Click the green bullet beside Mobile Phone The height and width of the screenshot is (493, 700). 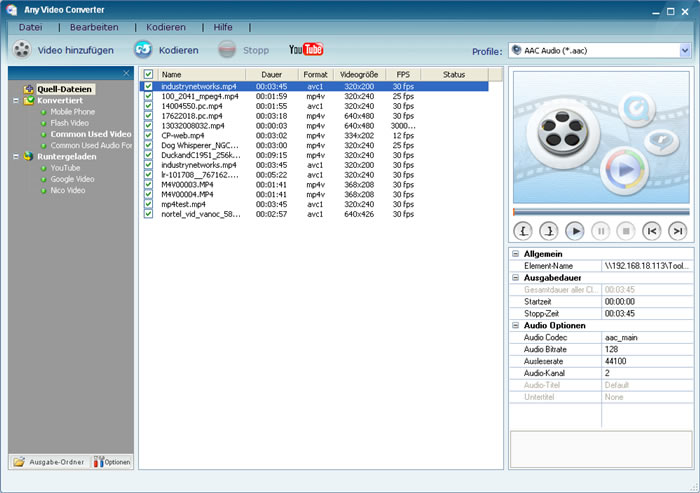point(43,112)
